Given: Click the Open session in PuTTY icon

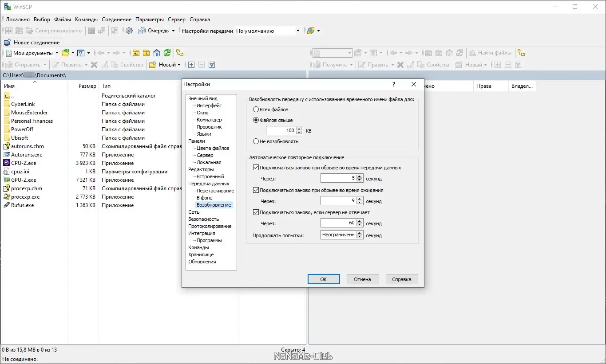Looking at the screenshot, I should click(x=102, y=31).
